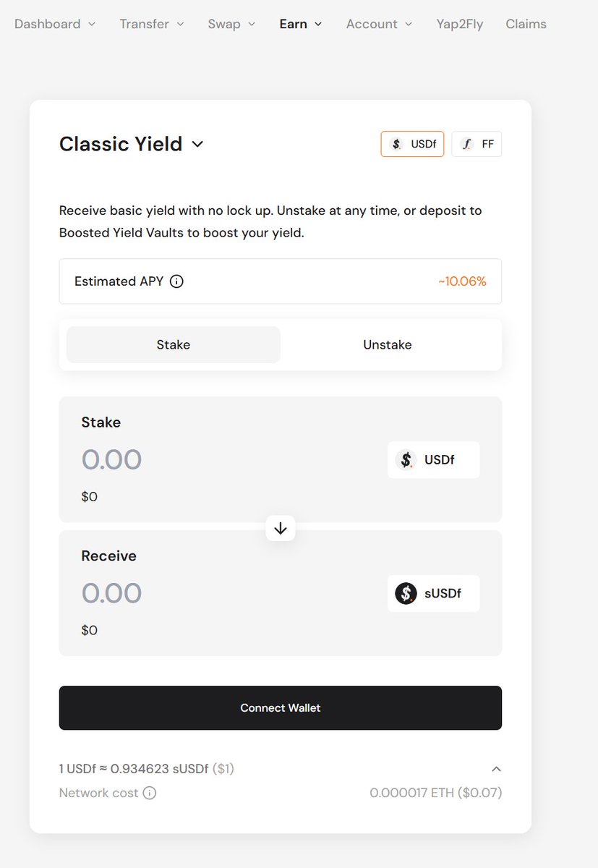Click the sUSDf coin icon in Receive box

click(406, 594)
